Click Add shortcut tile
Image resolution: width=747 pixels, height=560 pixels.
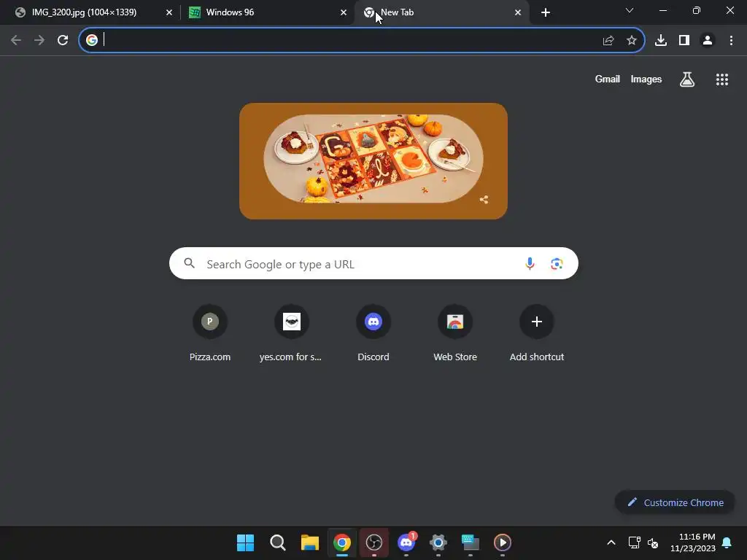(x=537, y=333)
